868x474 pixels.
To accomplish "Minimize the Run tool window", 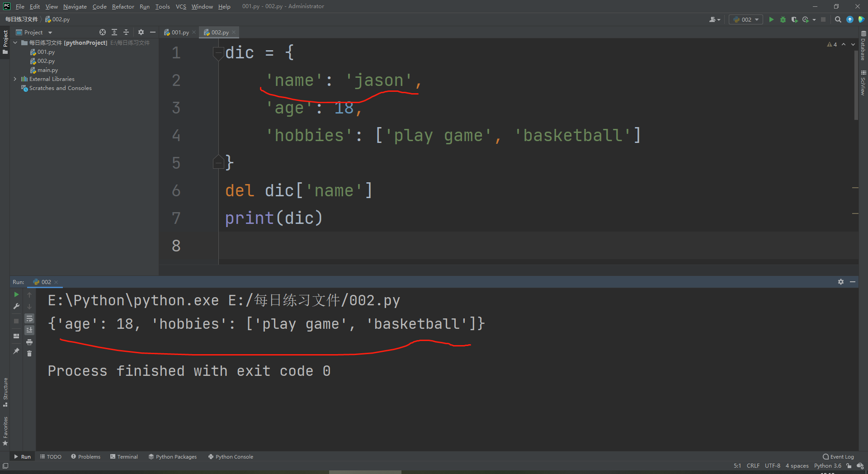I will pos(853,282).
